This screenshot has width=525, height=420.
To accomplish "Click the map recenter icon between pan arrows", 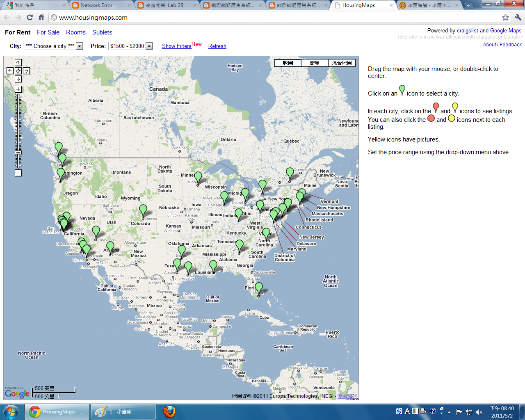I will 18,71.
